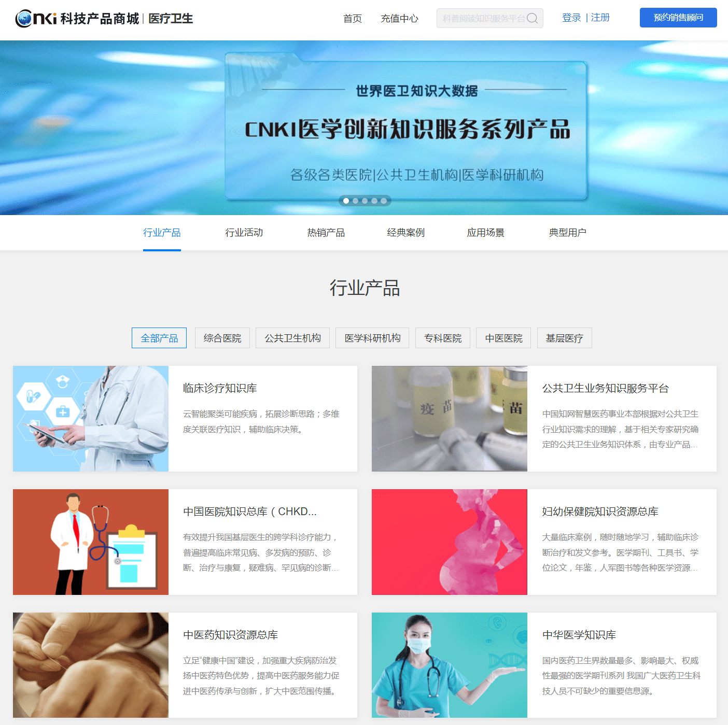Click the 大量临床案例 description text
The height and width of the screenshot is (725, 728).
point(620,552)
